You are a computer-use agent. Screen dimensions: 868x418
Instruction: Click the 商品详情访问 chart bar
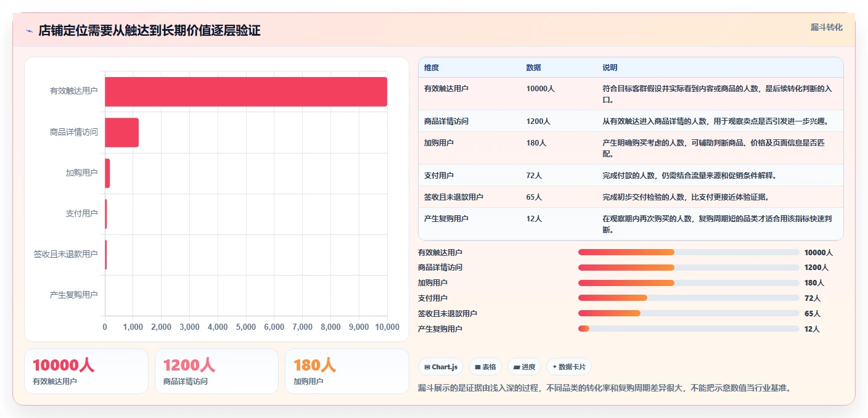[x=121, y=132]
